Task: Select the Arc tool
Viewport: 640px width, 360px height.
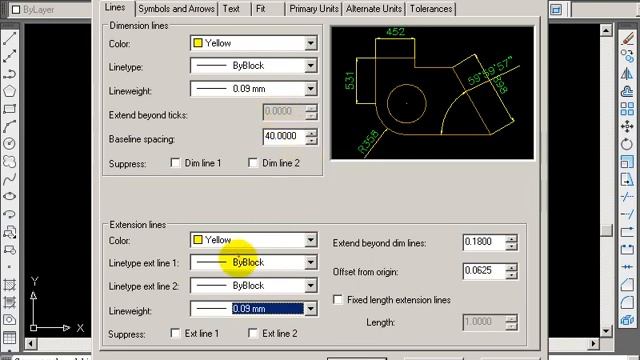Action: tap(9, 126)
